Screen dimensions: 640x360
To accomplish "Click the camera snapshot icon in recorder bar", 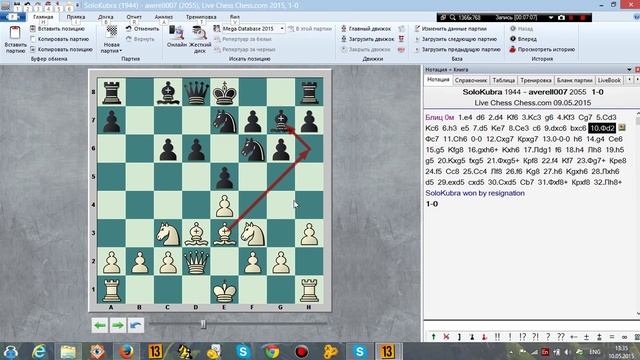I will (x=561, y=18).
